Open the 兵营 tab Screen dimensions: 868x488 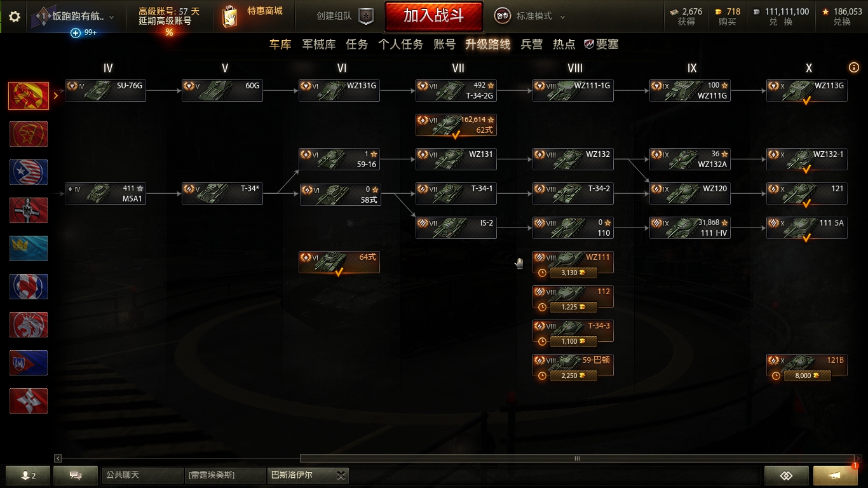click(532, 44)
